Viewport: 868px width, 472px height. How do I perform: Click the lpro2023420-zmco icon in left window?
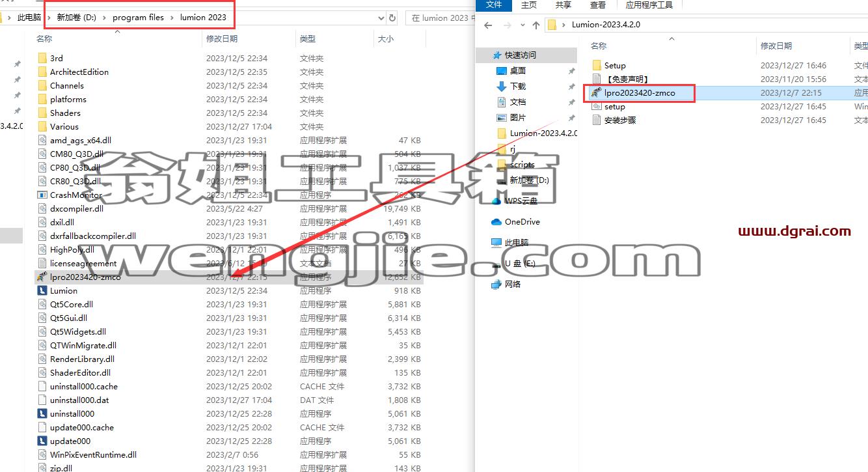point(42,277)
